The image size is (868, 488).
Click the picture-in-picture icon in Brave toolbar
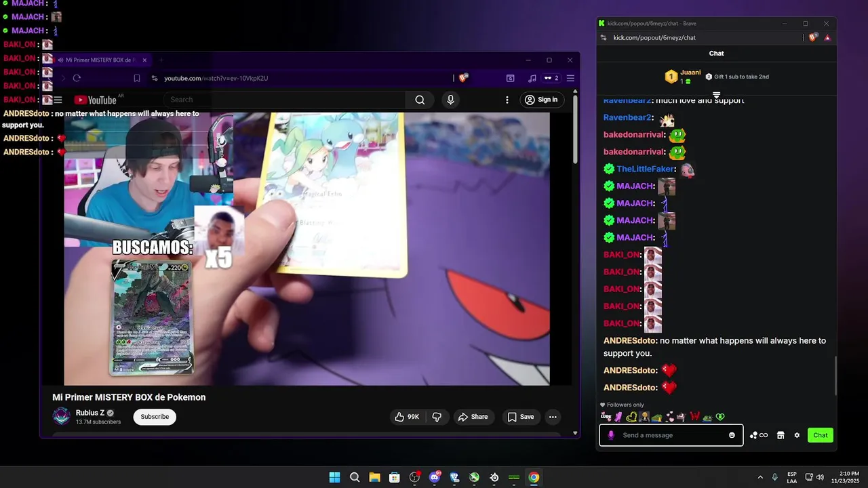(510, 79)
